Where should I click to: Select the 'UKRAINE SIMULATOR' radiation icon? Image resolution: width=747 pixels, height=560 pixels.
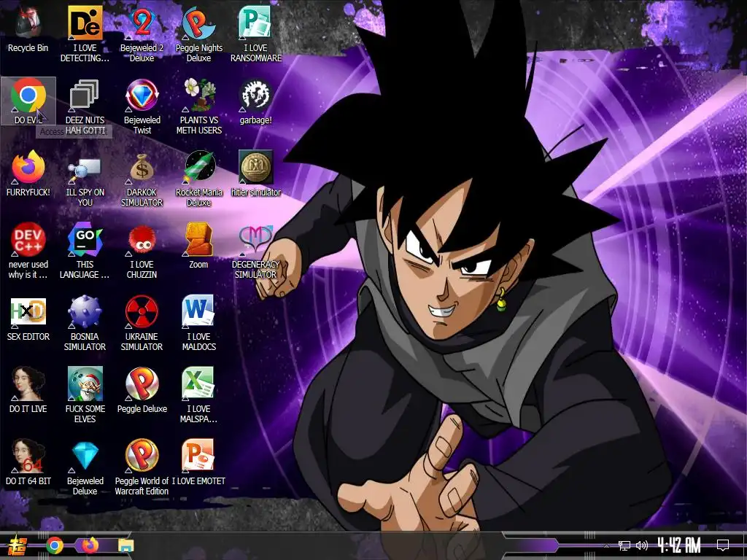click(142, 324)
